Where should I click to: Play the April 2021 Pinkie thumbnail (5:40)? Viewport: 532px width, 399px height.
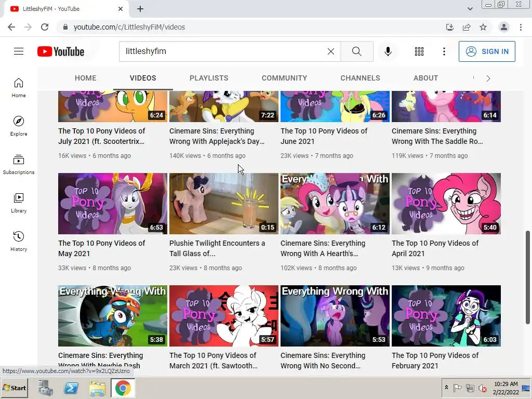point(446,204)
